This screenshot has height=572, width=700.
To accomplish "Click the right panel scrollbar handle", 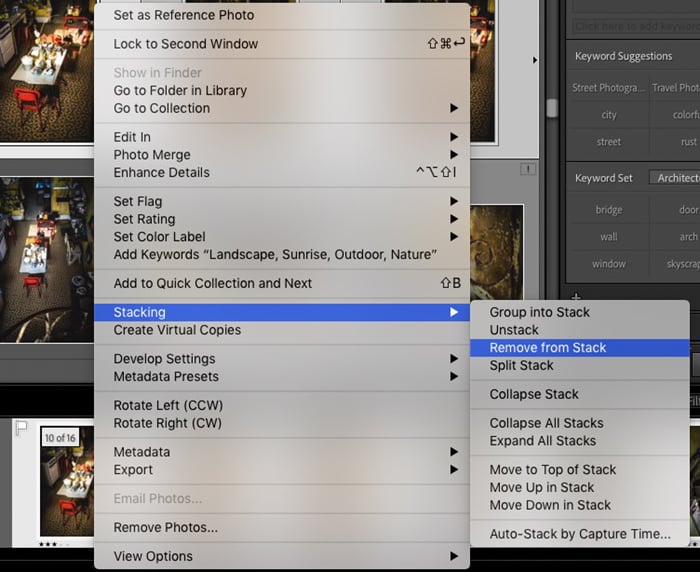I will [x=552, y=108].
